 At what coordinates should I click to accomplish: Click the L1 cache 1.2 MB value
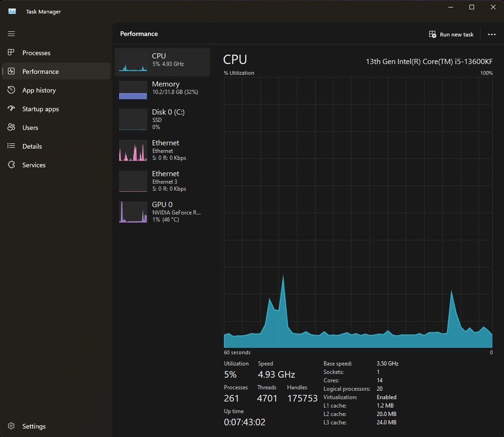pos(385,406)
